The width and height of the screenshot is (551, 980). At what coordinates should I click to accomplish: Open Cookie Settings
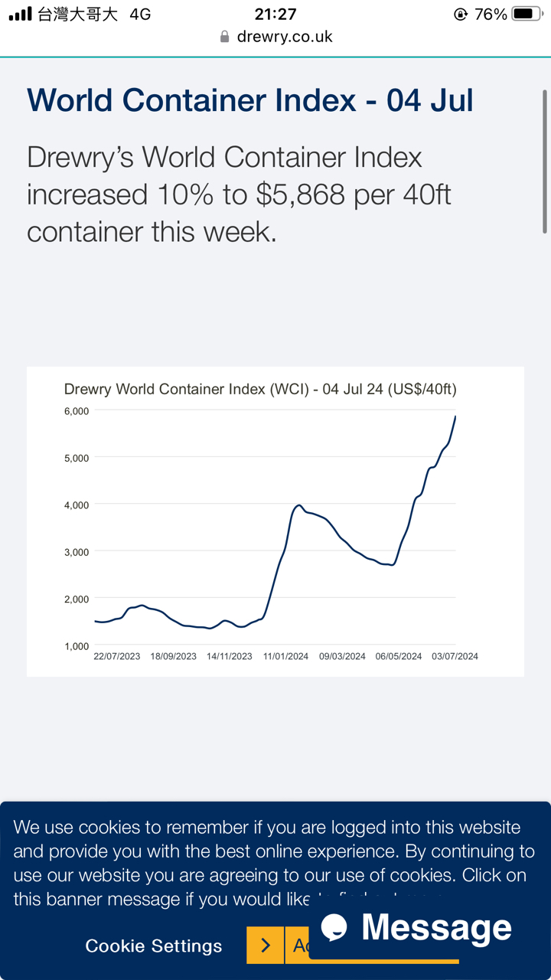point(154,946)
